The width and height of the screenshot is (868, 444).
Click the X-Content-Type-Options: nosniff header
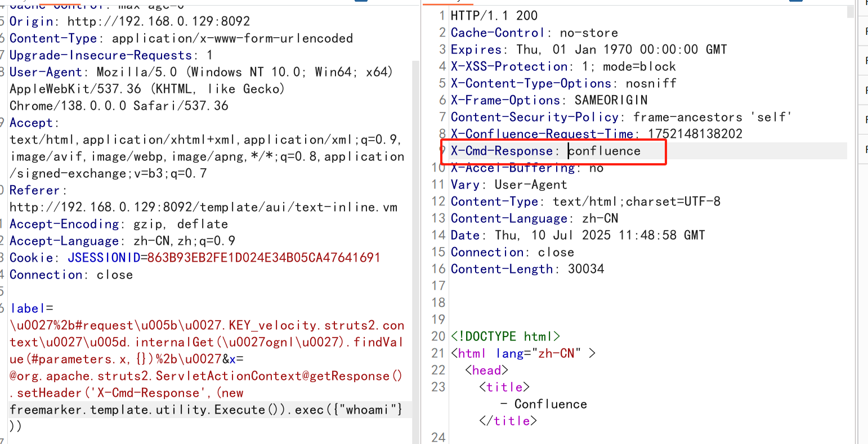563,83
